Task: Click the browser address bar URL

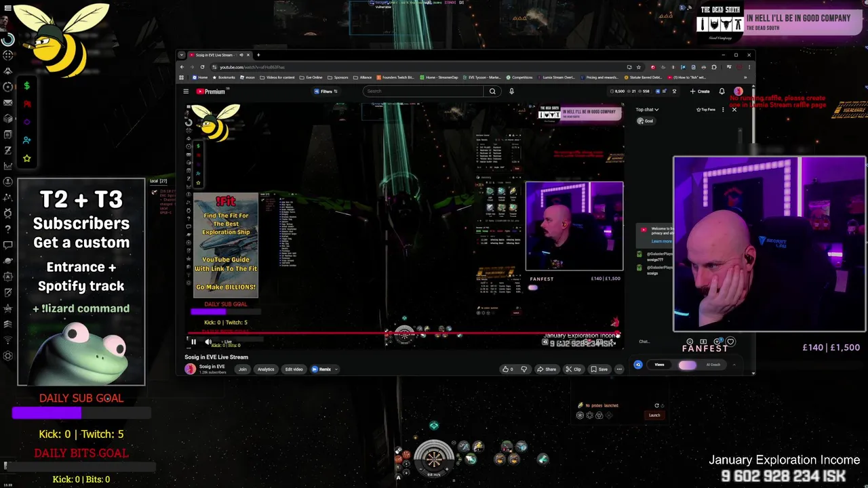Action: click(x=252, y=67)
